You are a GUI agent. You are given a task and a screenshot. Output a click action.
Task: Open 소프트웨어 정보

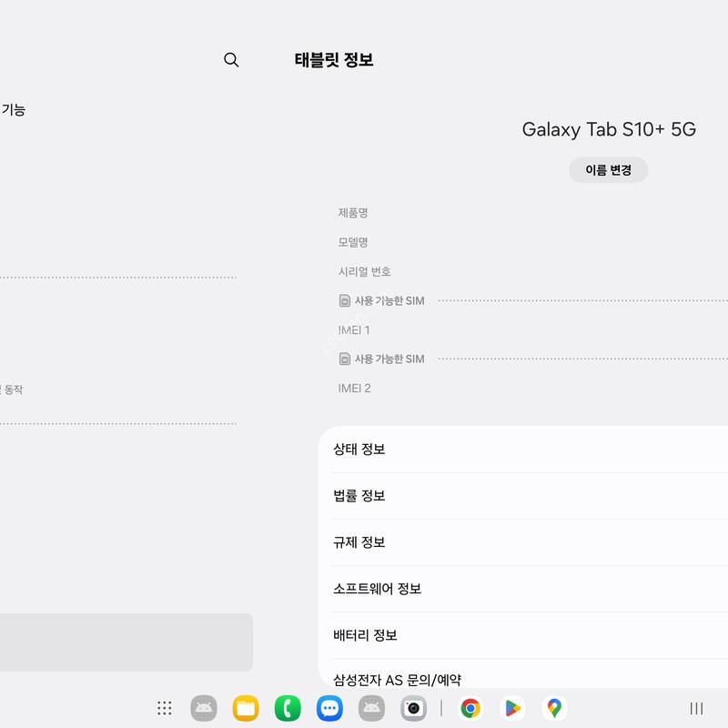523,589
